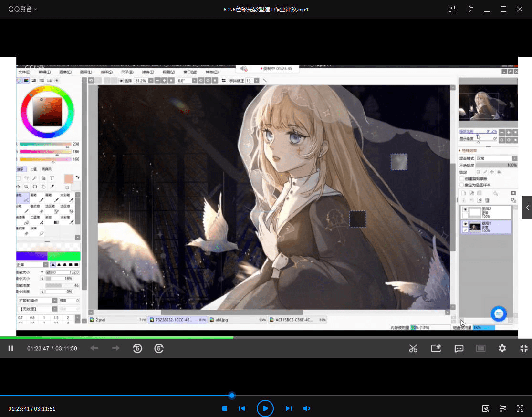The height and width of the screenshot is (417, 532).
Task: Click play button in QQ影音 controls
Action: tap(265, 408)
